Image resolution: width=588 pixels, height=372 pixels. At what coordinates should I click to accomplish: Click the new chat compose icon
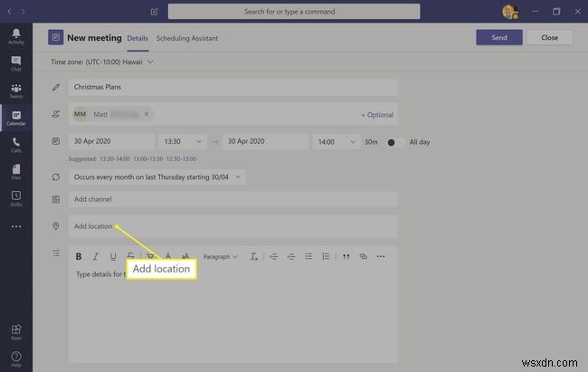click(x=155, y=12)
